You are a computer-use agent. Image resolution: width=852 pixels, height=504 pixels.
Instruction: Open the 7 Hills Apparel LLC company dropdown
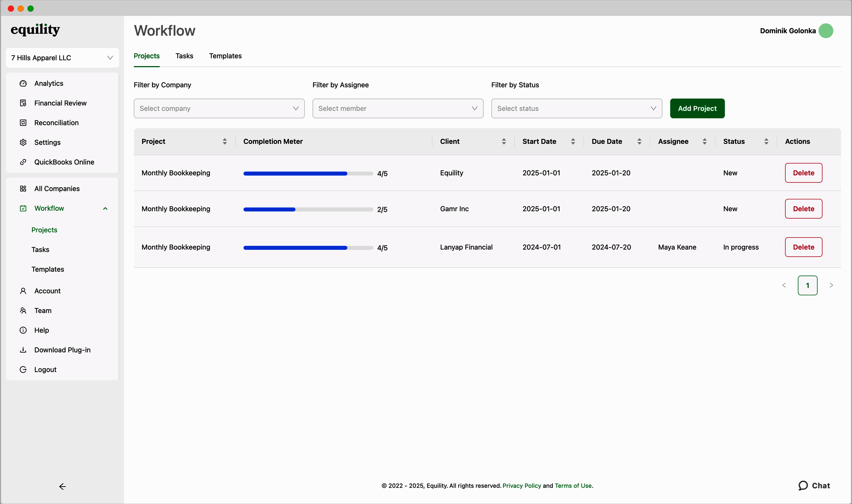tap(62, 58)
